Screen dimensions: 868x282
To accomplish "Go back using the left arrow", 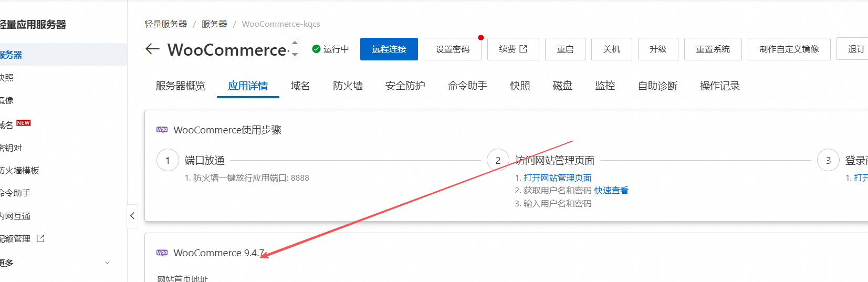I will pyautogui.click(x=152, y=49).
